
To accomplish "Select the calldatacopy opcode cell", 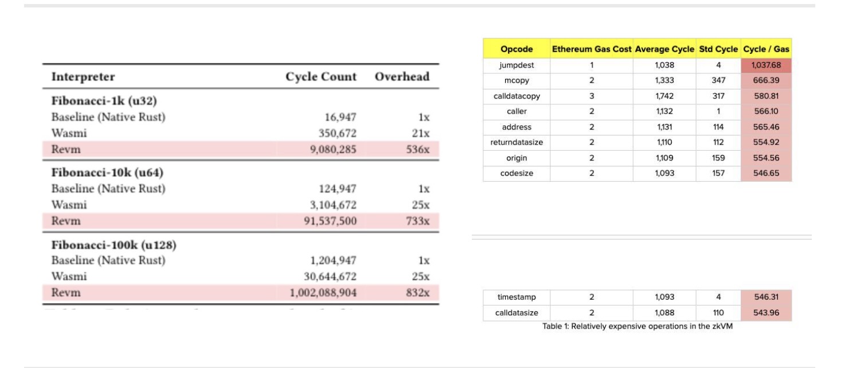I will click(x=516, y=96).
